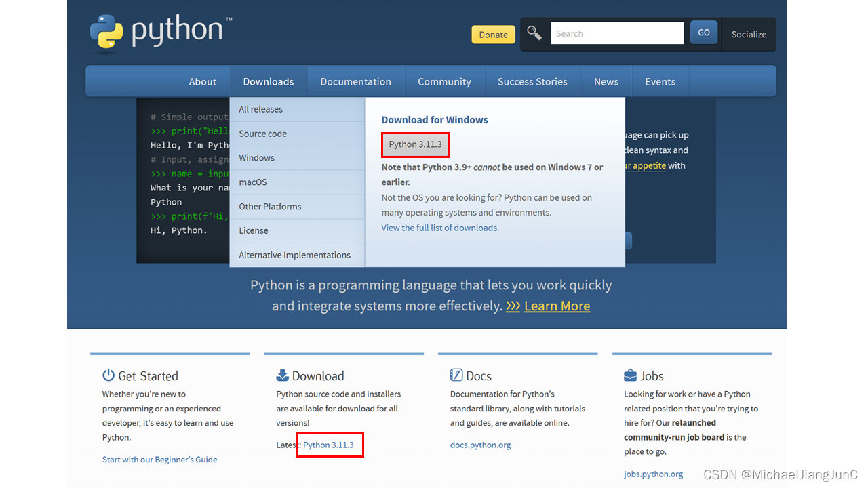
Task: Click the yellow Donate button
Action: tap(493, 35)
